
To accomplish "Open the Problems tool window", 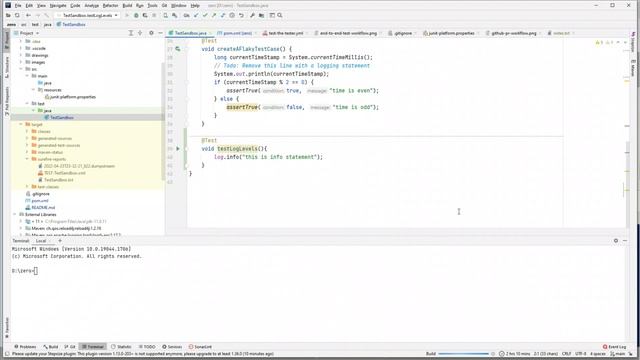I will click(x=25, y=347).
